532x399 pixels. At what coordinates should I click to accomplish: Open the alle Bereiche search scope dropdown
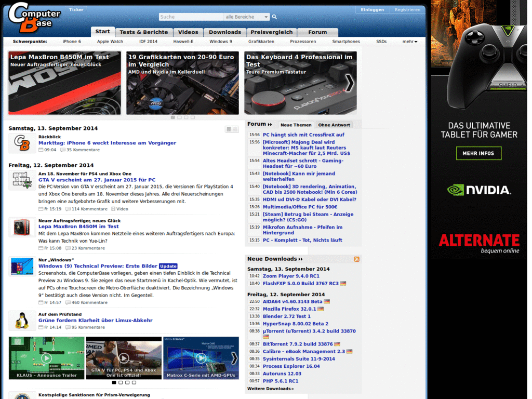(247, 17)
